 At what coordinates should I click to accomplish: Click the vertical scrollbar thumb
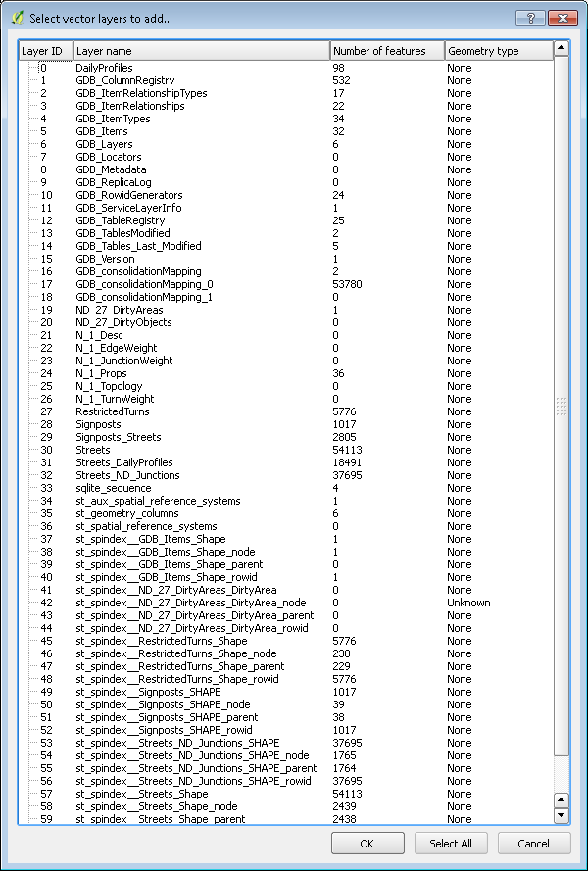562,406
